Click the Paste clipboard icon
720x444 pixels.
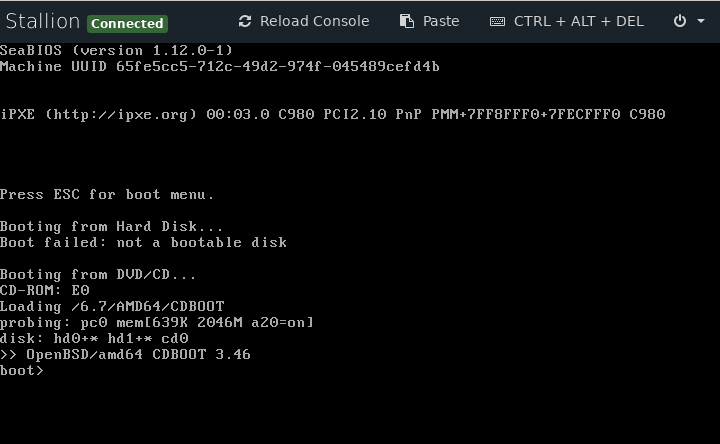[x=407, y=21]
